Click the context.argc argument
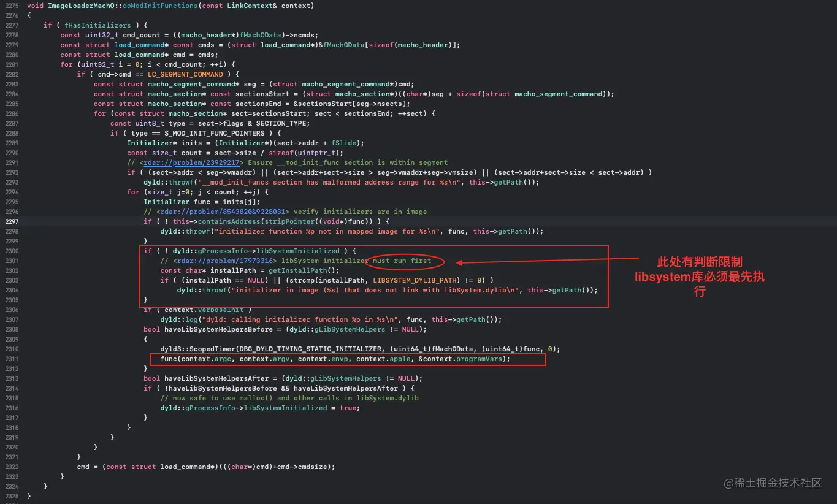 pyautogui.click(x=207, y=359)
